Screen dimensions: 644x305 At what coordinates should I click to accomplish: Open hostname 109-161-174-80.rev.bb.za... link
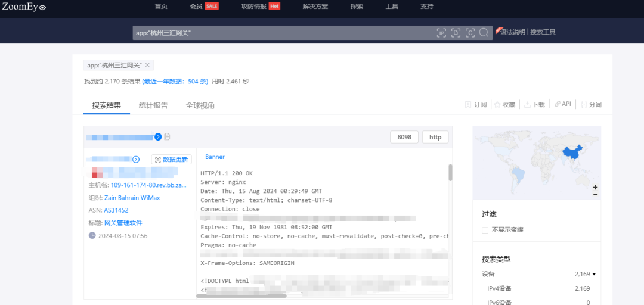148,185
